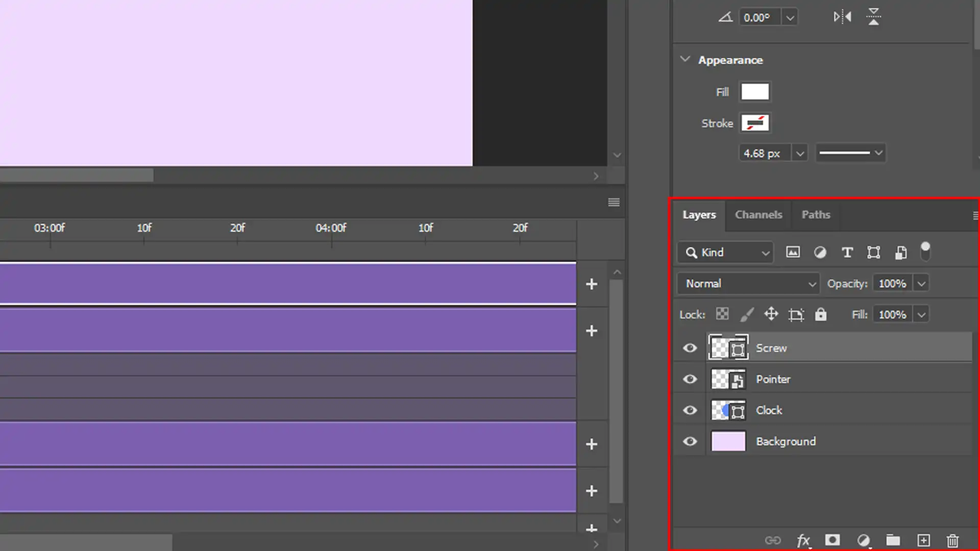Viewport: 980px width, 551px height.
Task: Click the Fill 100% field
Action: point(893,314)
